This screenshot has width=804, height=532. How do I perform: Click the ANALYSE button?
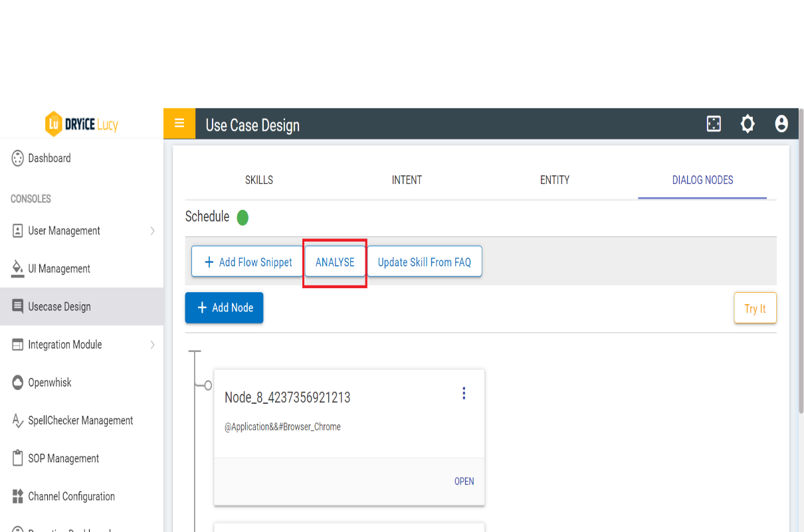tap(335, 262)
